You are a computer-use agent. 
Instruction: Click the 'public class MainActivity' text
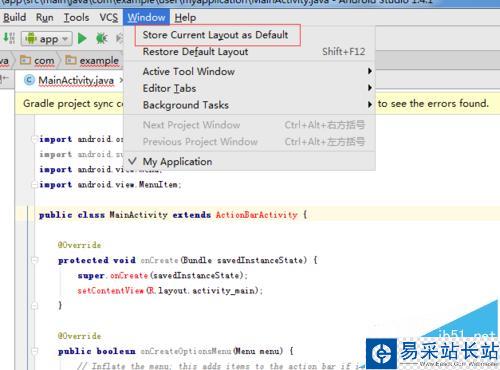point(103,215)
